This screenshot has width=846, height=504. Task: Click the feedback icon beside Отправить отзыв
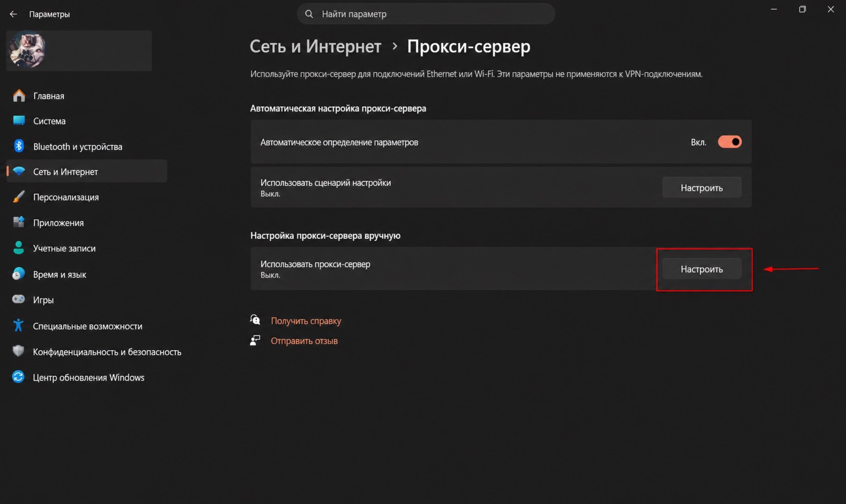[x=255, y=340]
